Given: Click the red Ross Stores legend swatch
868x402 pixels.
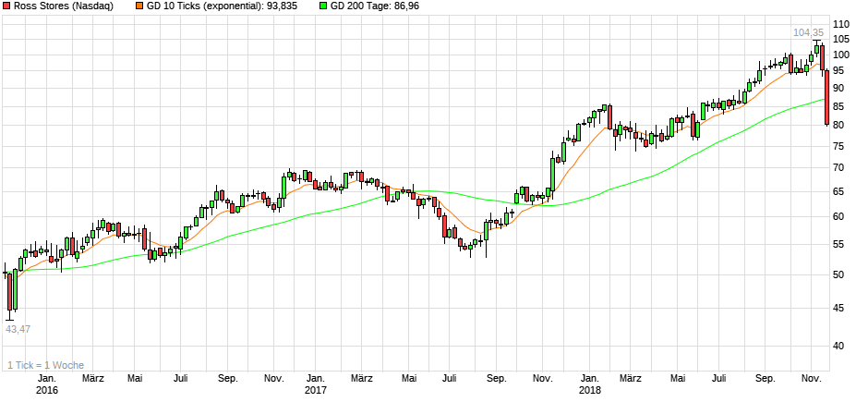Looking at the screenshot, I should coord(7,6).
